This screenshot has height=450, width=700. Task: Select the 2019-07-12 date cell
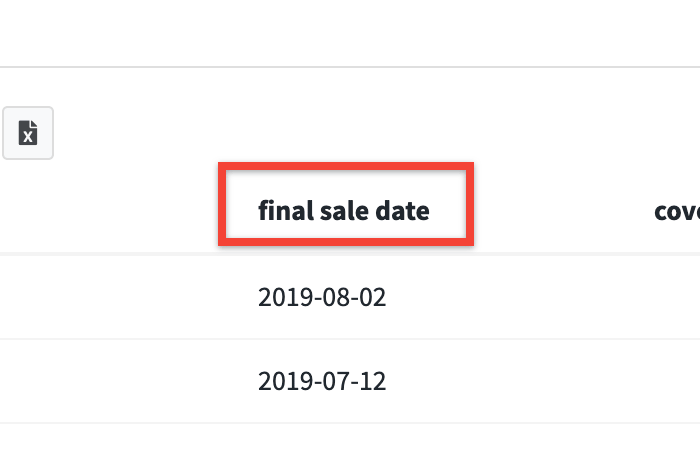(322, 381)
